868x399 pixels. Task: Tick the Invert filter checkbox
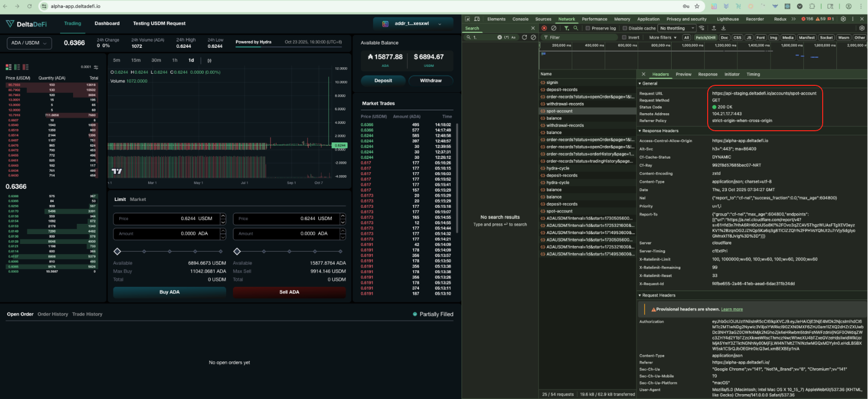pos(624,38)
